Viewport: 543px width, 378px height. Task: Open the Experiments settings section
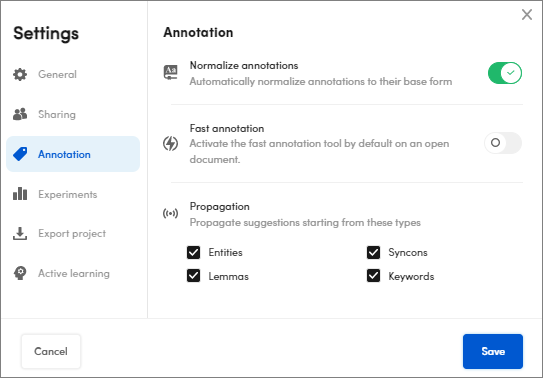[x=73, y=194]
